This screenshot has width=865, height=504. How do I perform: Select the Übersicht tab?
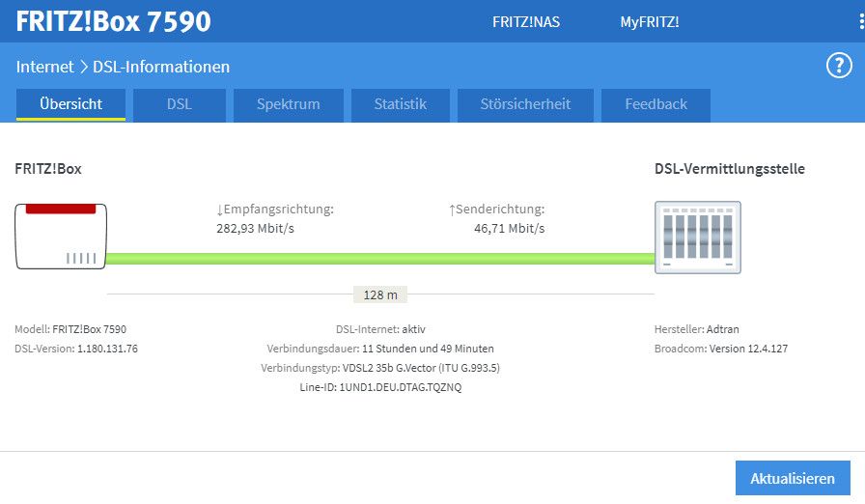coord(70,104)
